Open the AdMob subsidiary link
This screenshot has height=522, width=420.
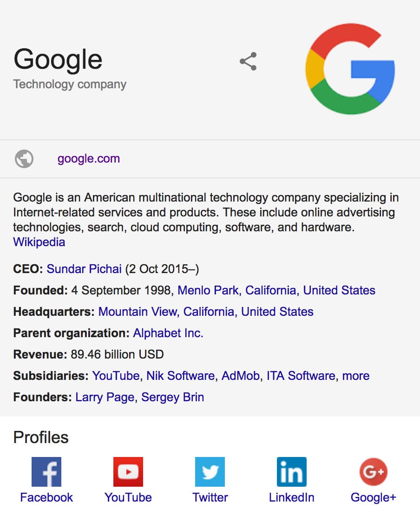point(240,376)
